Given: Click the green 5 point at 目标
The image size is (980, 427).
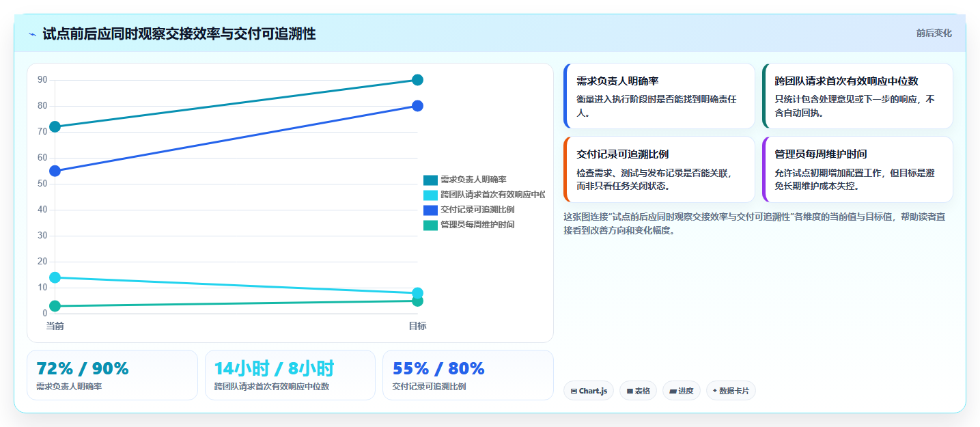Looking at the screenshot, I should pos(417,301).
